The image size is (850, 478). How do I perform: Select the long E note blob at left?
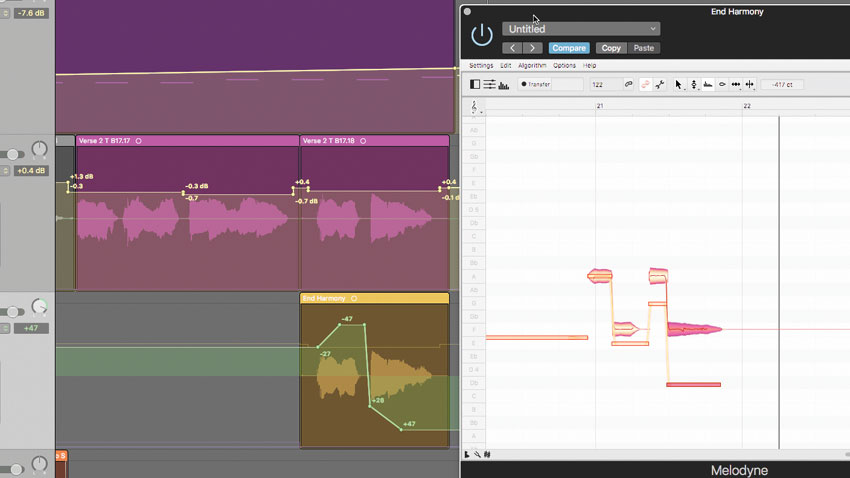(x=537, y=338)
